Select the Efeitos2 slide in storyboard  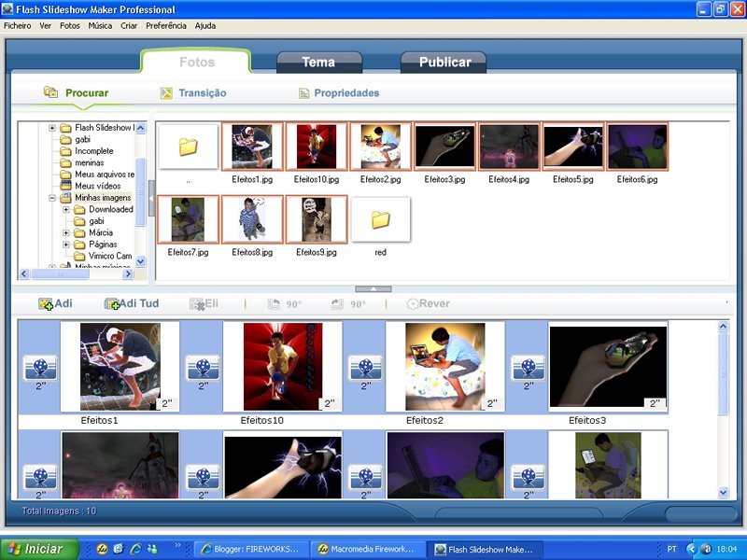445,366
